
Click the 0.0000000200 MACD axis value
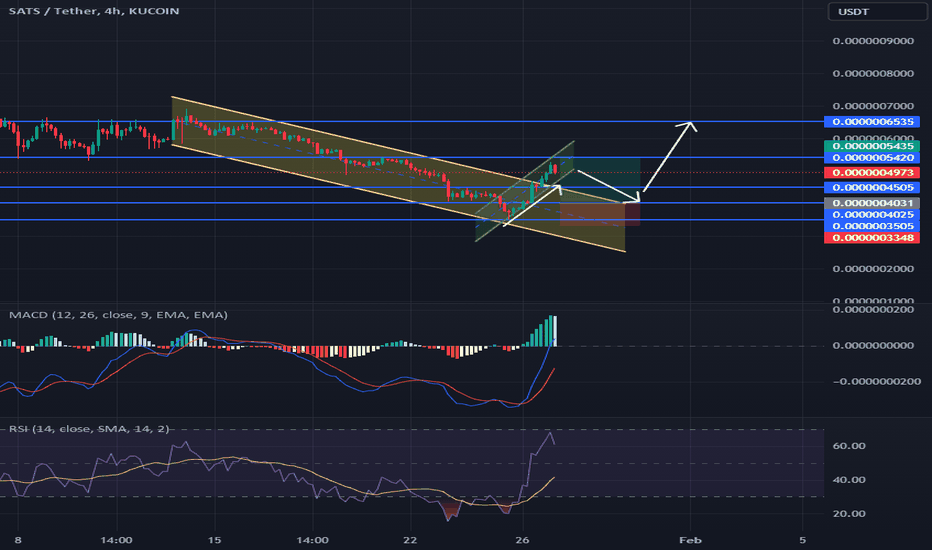pyautogui.click(x=873, y=310)
